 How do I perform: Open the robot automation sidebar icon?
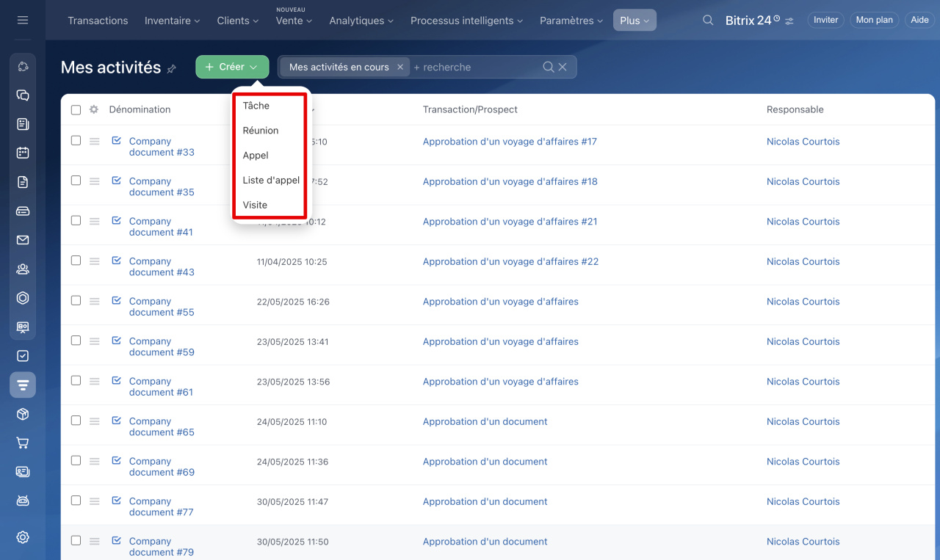point(23,501)
